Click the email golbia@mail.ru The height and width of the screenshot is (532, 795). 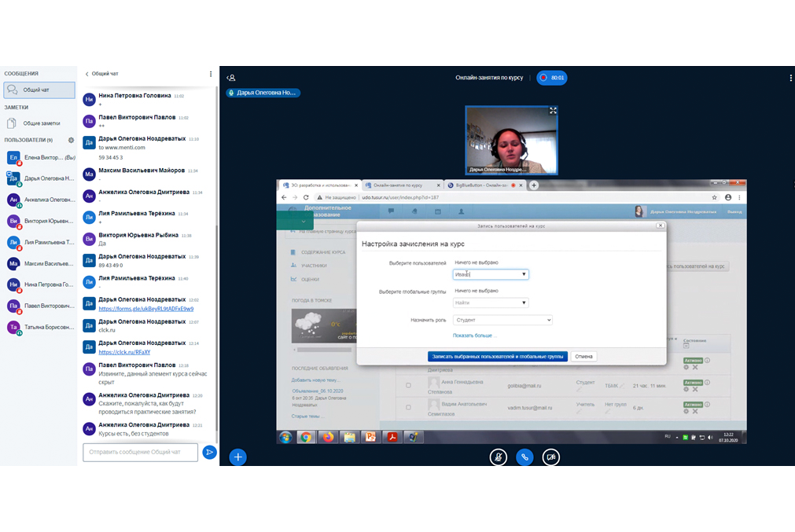tap(524, 386)
